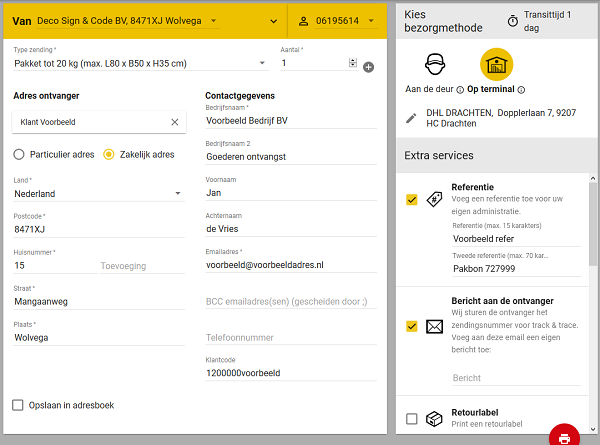Click the Huisnummer field with 15
Image resolution: width=600 pixels, height=445 pixels.
pos(55,266)
